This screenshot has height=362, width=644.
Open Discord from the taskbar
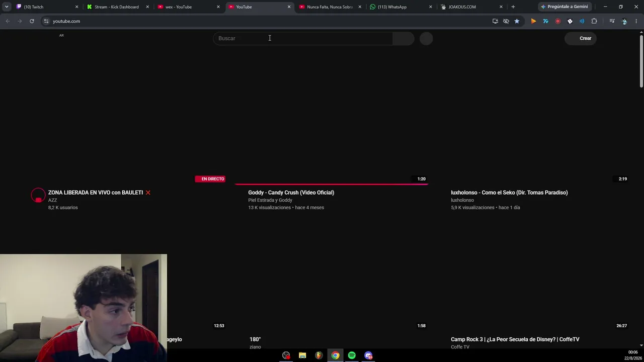click(x=368, y=355)
